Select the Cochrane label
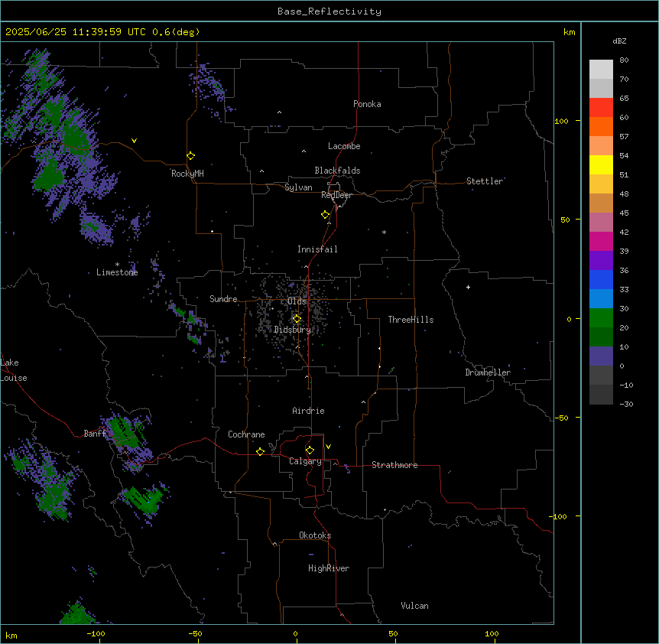Viewport: 659px width, 644px height. coord(246,434)
